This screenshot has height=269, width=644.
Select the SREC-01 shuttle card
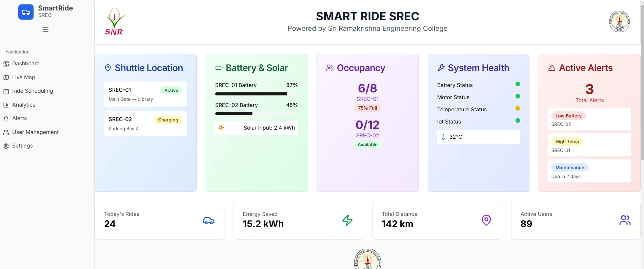point(145,94)
